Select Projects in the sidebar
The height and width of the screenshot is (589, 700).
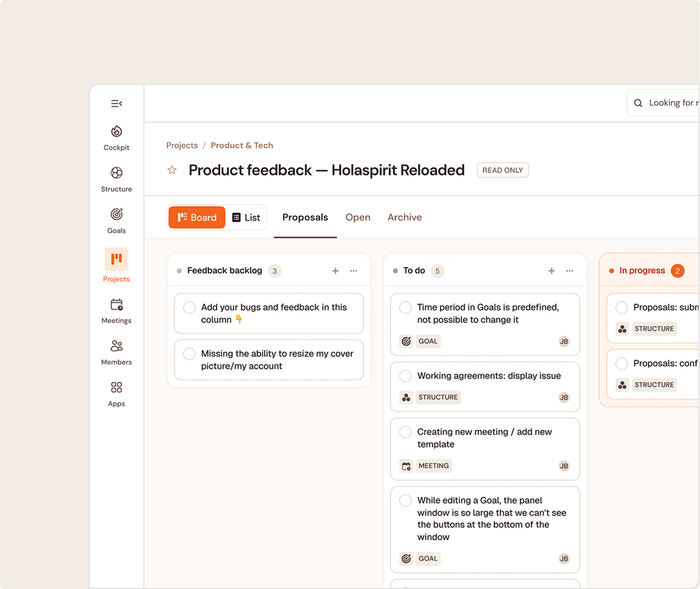tap(116, 265)
